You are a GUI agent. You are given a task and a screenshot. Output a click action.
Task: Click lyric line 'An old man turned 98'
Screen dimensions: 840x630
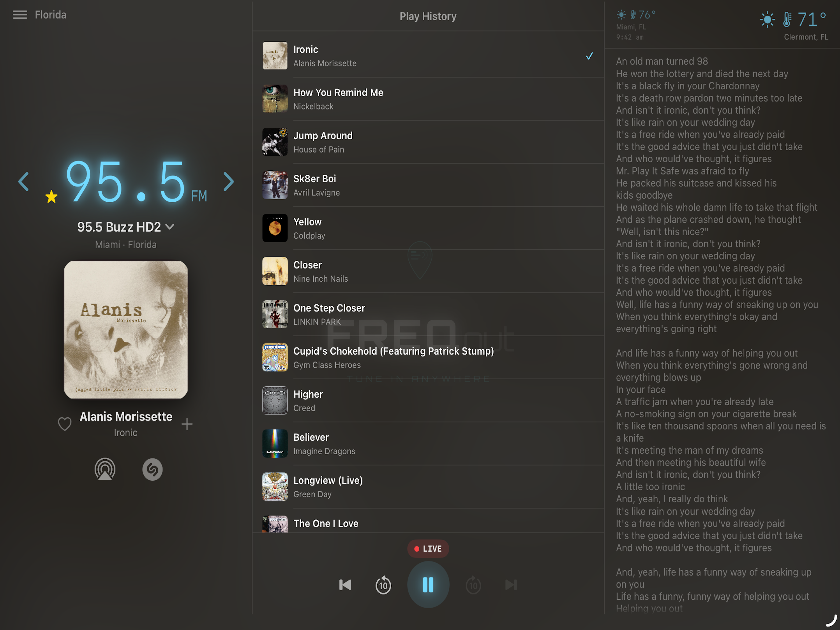pyautogui.click(x=661, y=61)
